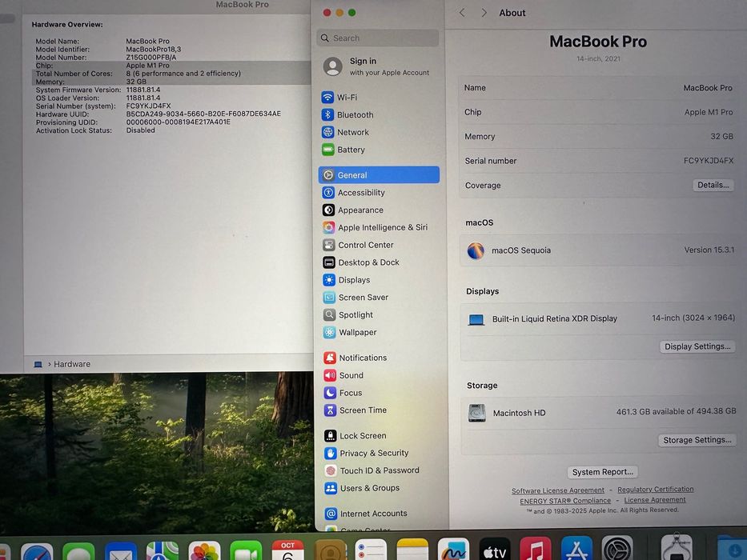Click the Macintosh HD storage row
The width and height of the screenshot is (747, 560).
pyautogui.click(x=600, y=412)
